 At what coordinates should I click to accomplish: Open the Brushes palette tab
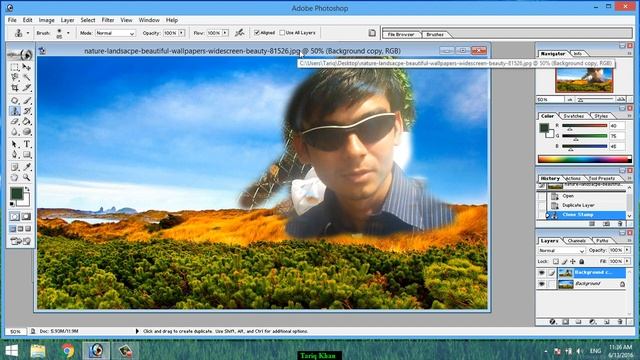[x=435, y=35]
